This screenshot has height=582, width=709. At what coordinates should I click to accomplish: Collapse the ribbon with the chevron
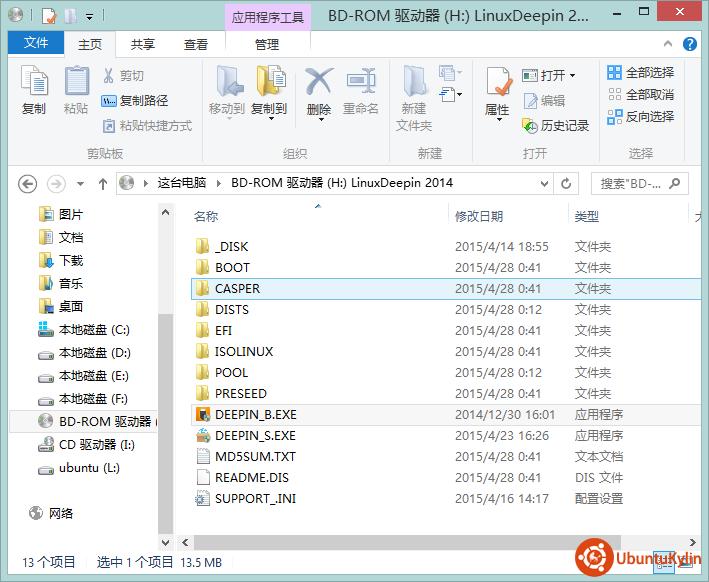667,44
